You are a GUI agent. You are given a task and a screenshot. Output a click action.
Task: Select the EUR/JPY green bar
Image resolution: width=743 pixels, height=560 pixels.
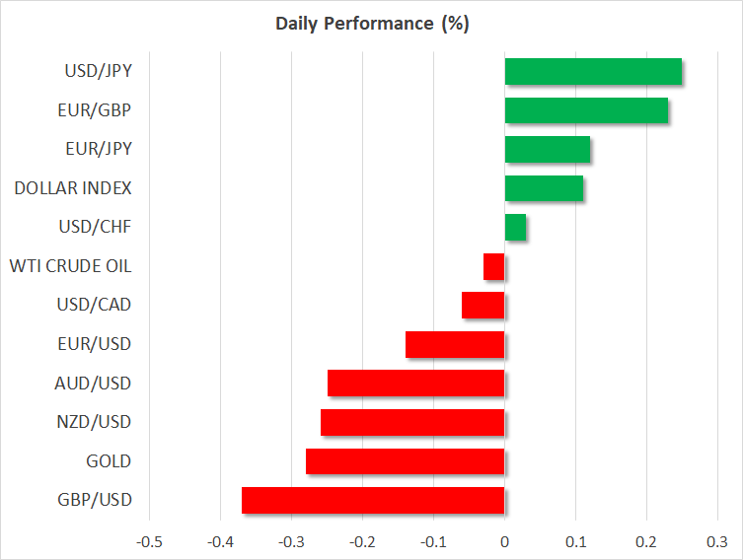point(548,149)
